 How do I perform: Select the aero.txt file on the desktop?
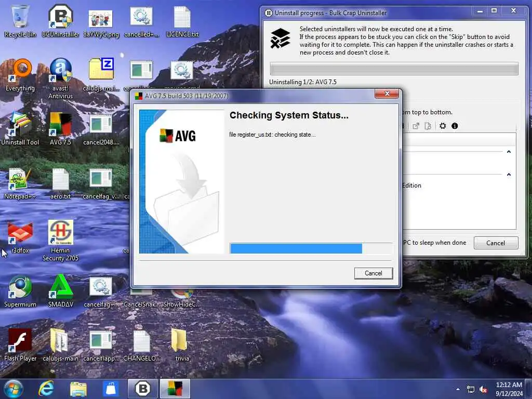[x=60, y=183]
